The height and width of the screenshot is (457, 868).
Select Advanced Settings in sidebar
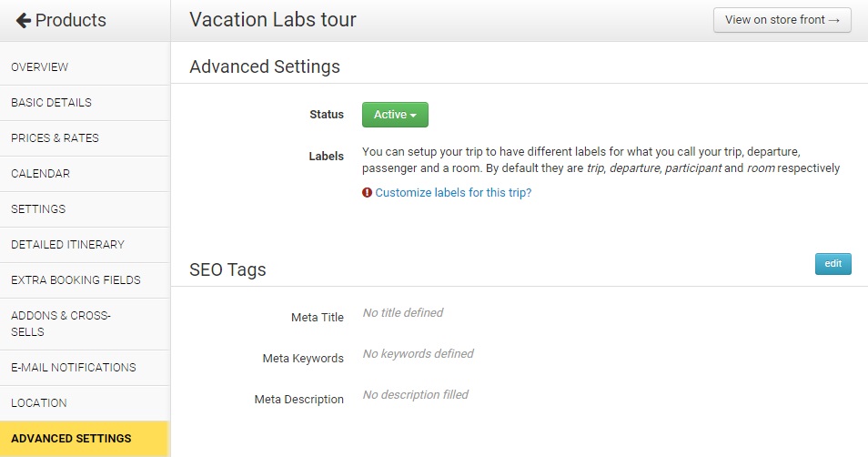pyautogui.click(x=71, y=439)
